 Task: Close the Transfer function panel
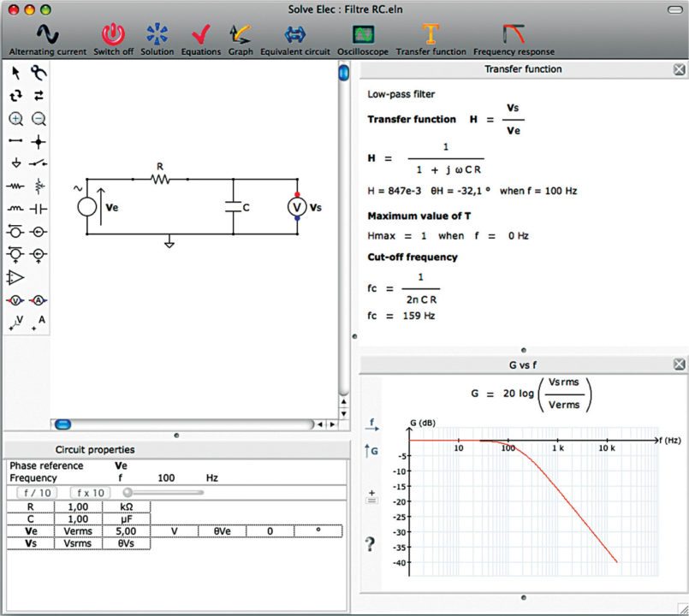point(679,69)
